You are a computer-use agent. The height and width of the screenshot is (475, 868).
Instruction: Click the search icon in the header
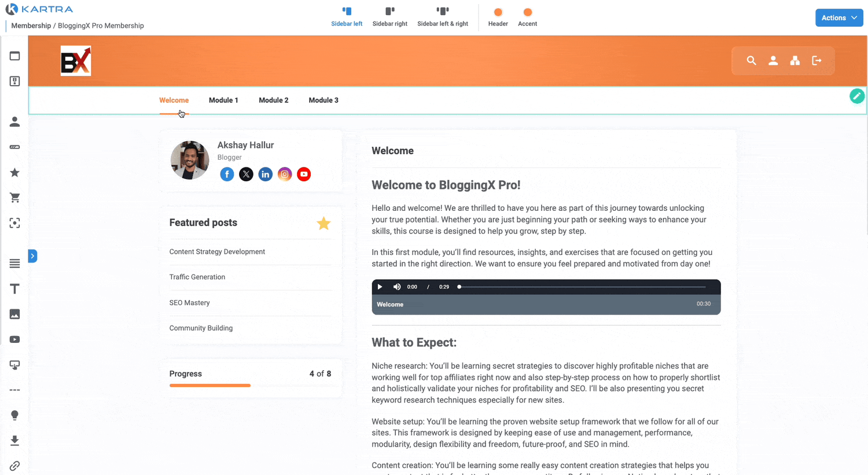point(751,61)
